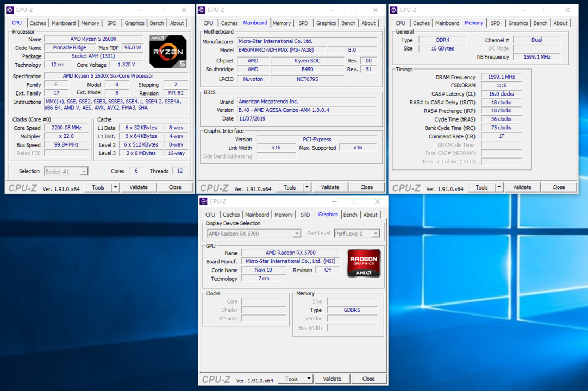588x391 pixels.
Task: Close the Memory CPU-Z window with the X
Action: (x=567, y=10)
